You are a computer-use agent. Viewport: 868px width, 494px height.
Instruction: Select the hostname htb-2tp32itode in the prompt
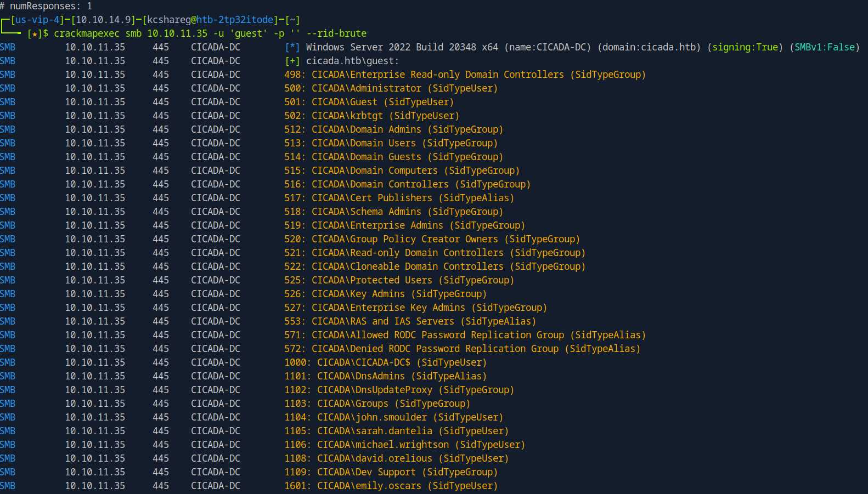tap(235, 20)
